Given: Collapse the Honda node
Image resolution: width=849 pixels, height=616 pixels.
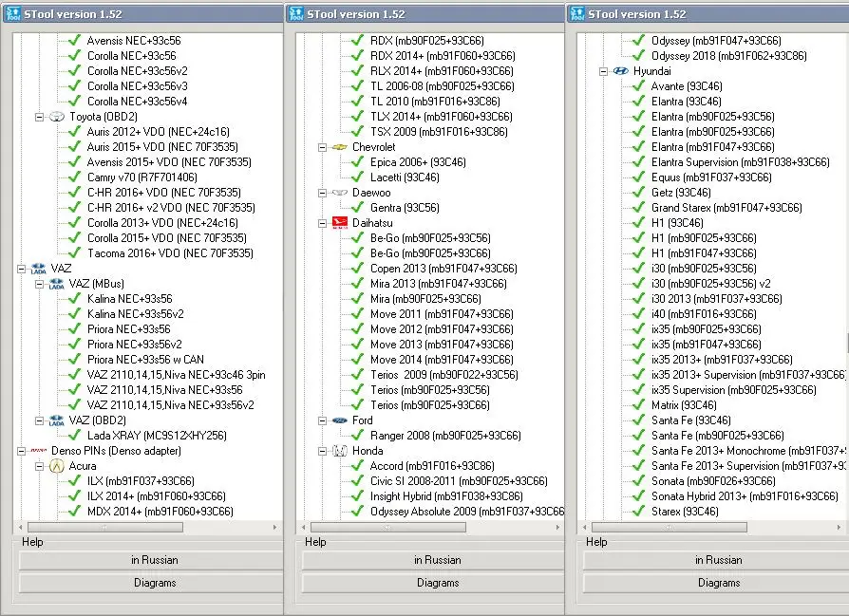Looking at the screenshot, I should click(322, 451).
